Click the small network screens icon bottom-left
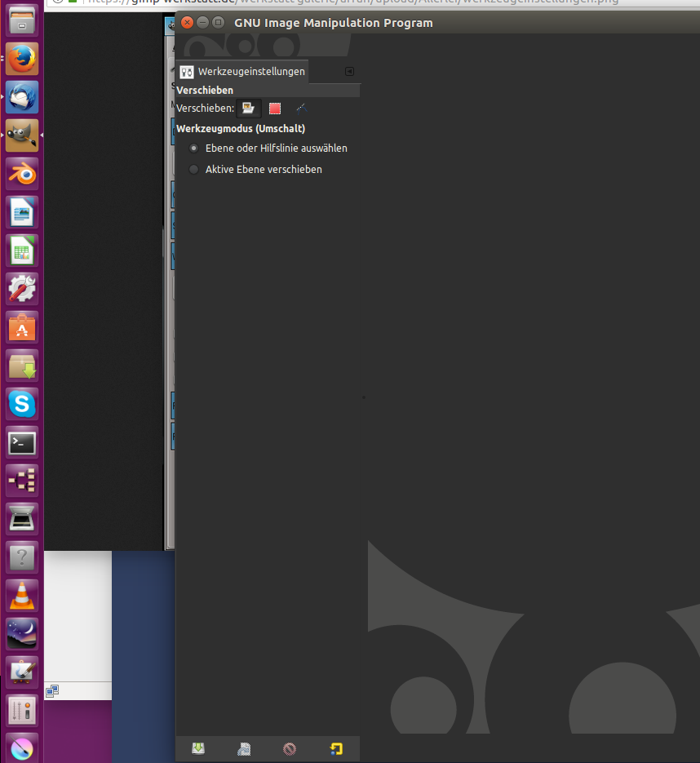Image resolution: width=700 pixels, height=763 pixels. point(52,691)
